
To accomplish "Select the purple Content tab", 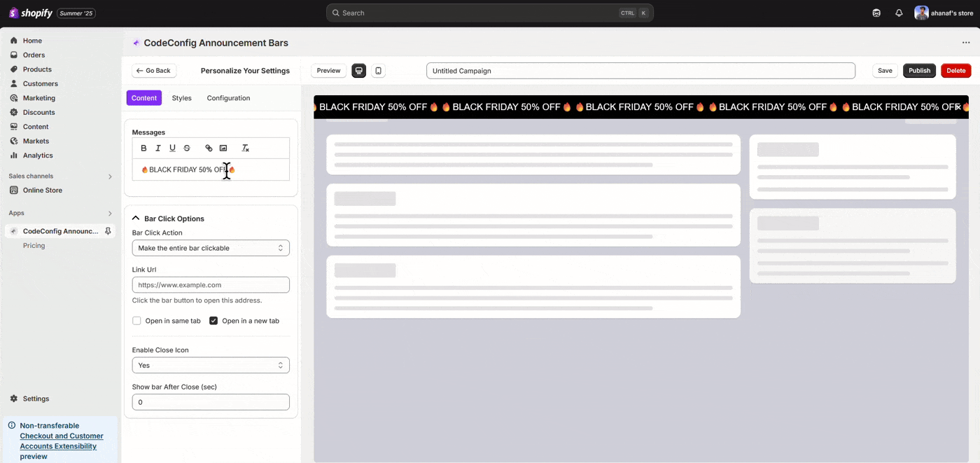I will point(144,98).
